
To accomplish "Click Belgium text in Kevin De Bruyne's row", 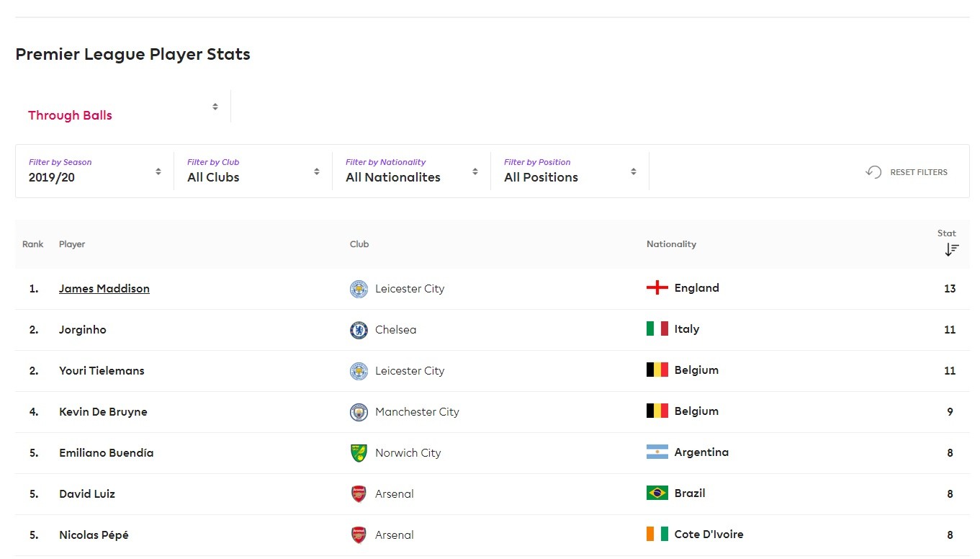I will (696, 411).
